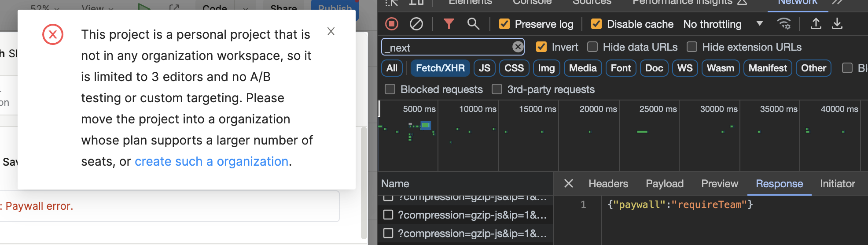The height and width of the screenshot is (245, 868).
Task: Enable Hide data URLs checkbox
Action: pyautogui.click(x=592, y=47)
